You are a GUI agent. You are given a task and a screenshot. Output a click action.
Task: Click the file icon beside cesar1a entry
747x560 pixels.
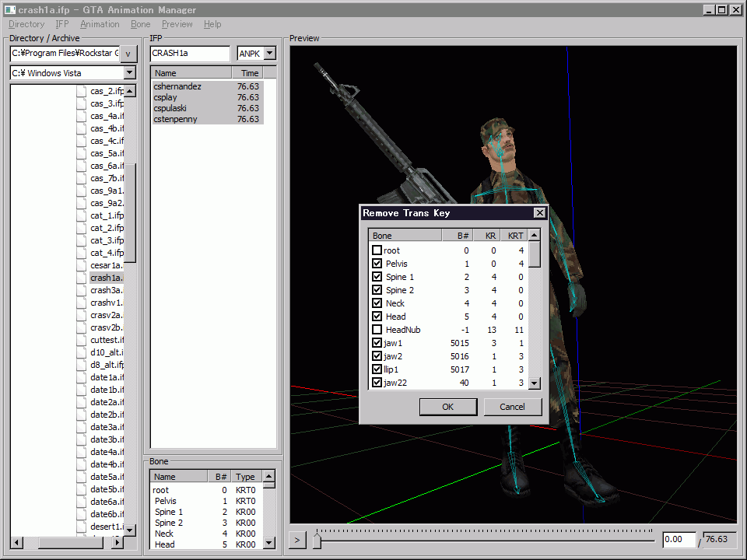pyautogui.click(x=82, y=265)
